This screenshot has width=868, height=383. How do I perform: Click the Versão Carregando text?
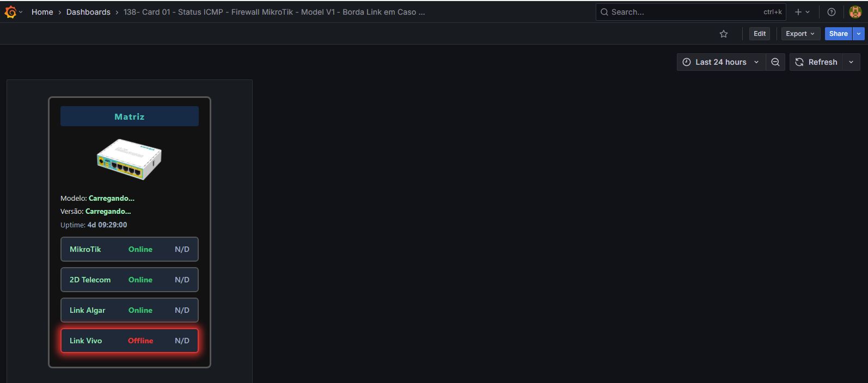[108, 212]
